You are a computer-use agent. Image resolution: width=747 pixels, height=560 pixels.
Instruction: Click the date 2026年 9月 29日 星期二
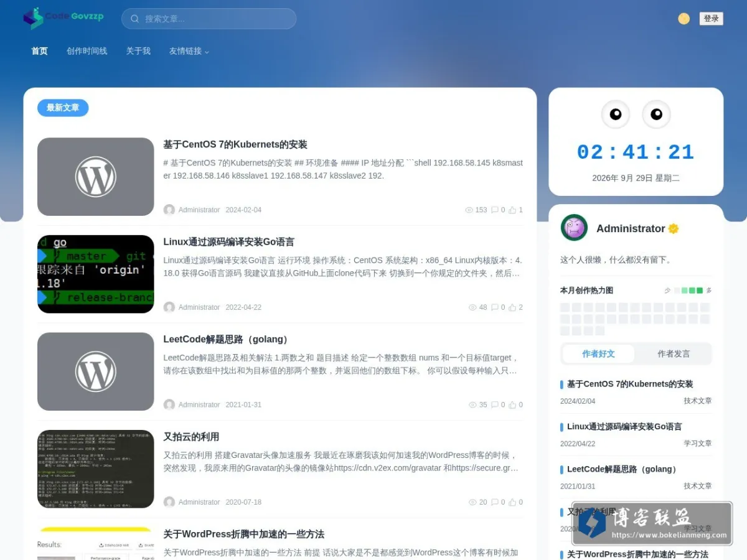coord(636,178)
